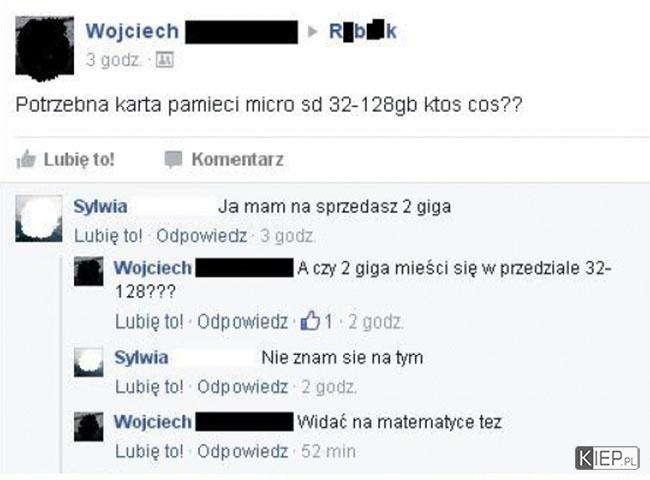Open Sylwia's avatar on the first comment

click(39, 218)
